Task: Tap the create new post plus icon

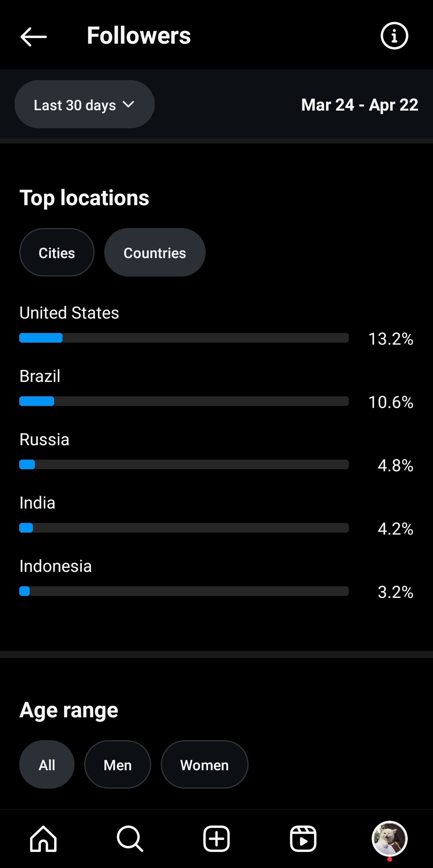Action: (216, 838)
